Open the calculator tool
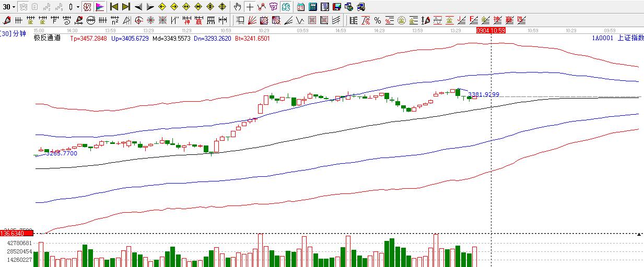The image size is (644, 267). coord(313,7)
